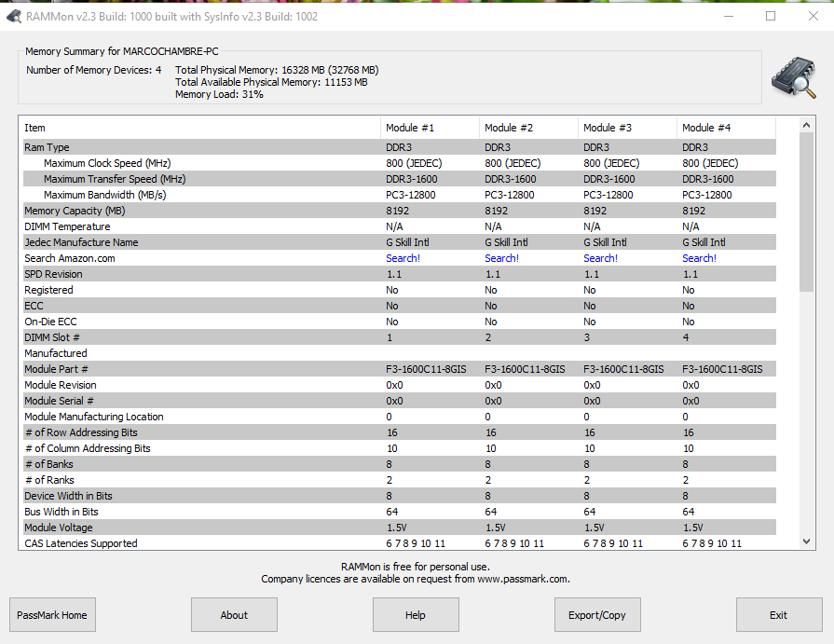Viewport: 834px width, 644px height.
Task: Select the Registered row label
Action: point(48,290)
